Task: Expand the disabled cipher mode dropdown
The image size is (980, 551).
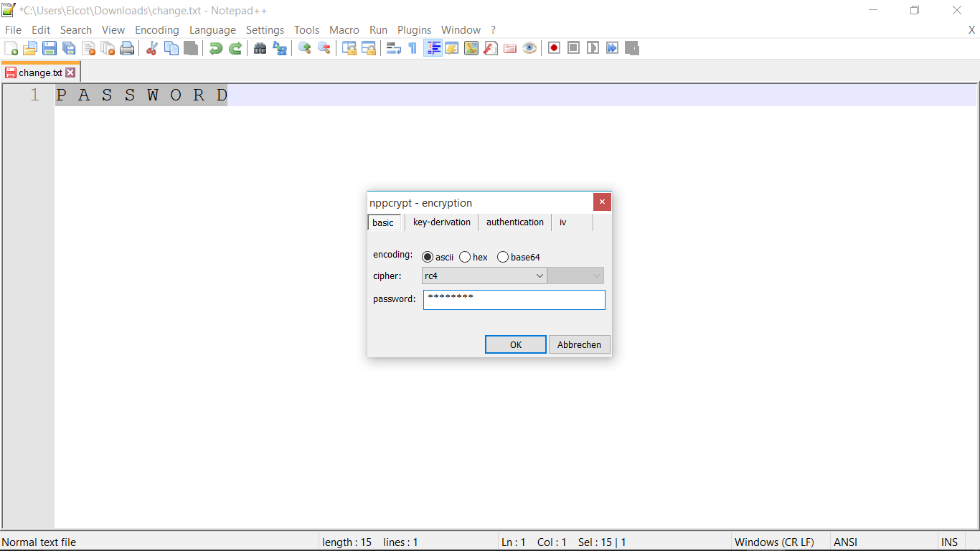Action: point(596,275)
